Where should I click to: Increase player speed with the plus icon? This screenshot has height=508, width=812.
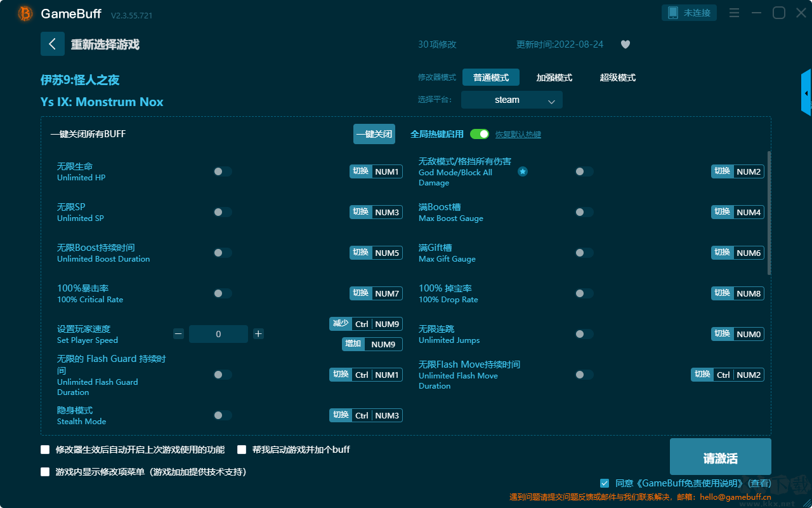point(258,334)
